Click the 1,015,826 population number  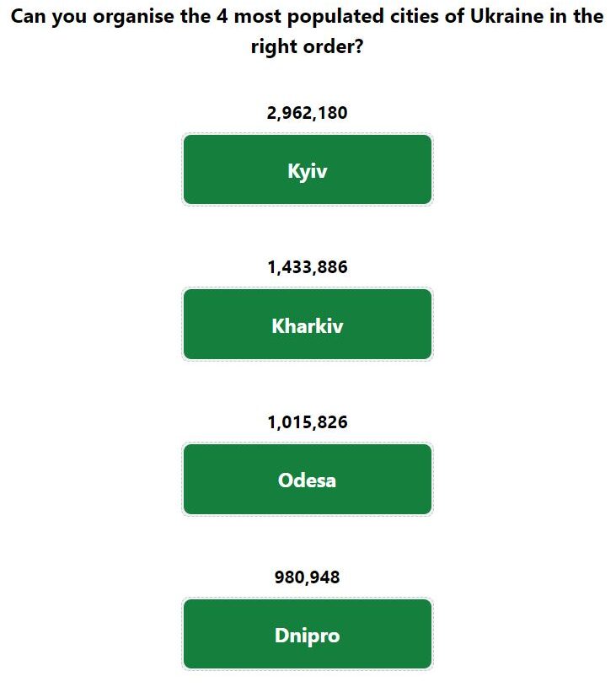tap(308, 422)
